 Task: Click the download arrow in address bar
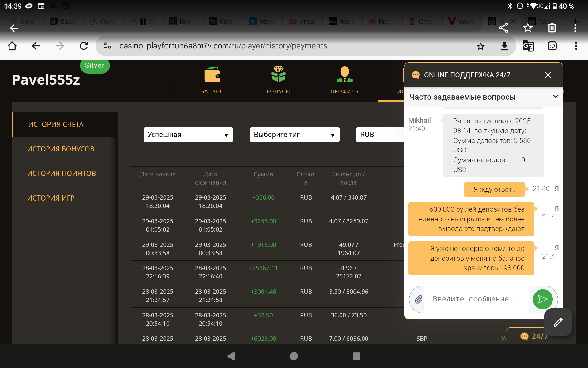click(504, 46)
